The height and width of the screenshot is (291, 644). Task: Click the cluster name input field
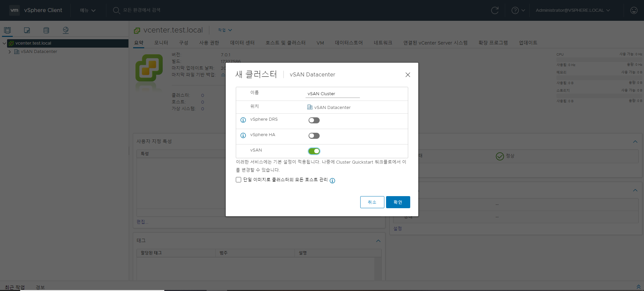[333, 94]
